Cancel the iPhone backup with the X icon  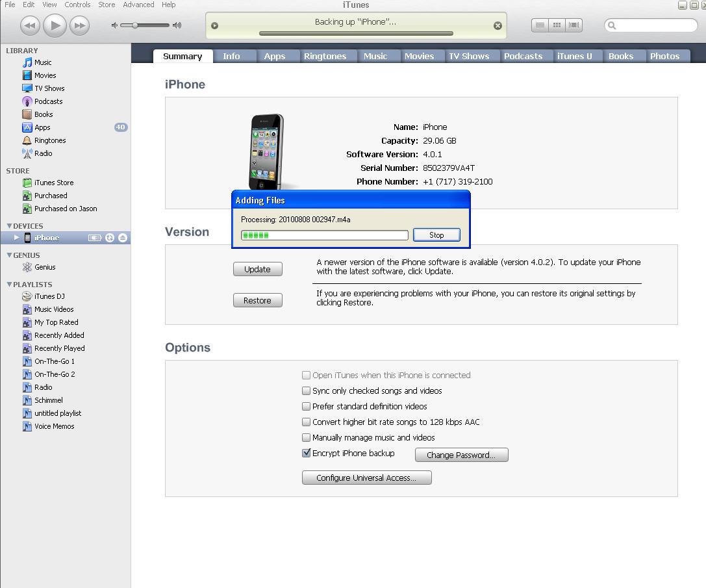[498, 26]
